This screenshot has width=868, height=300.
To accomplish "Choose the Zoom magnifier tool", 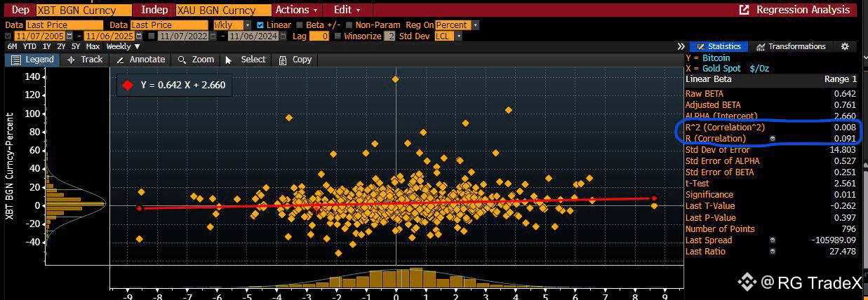I will (x=182, y=60).
